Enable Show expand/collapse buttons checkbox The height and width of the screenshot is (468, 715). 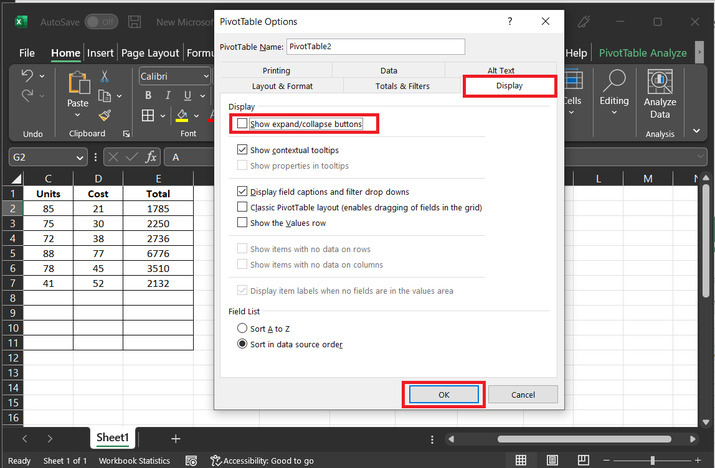[x=242, y=124]
